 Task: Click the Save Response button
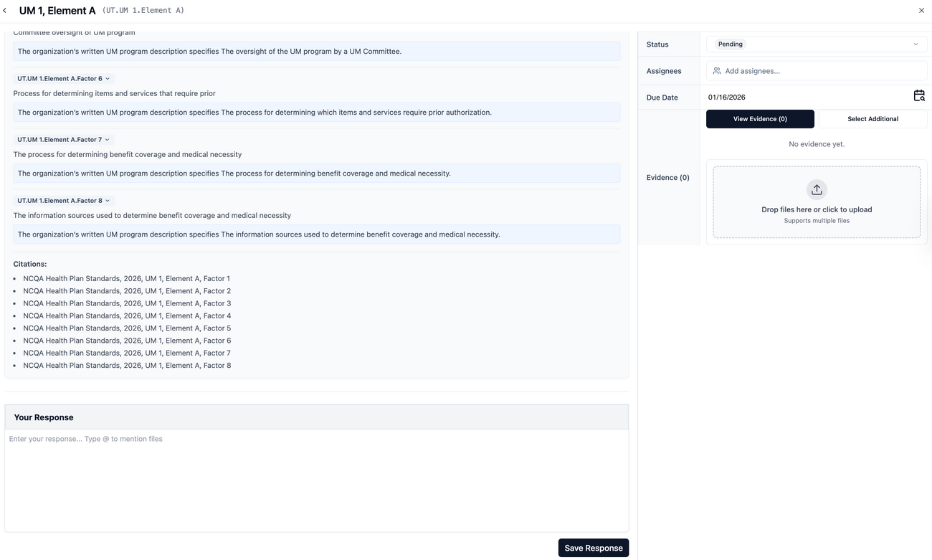click(x=593, y=547)
